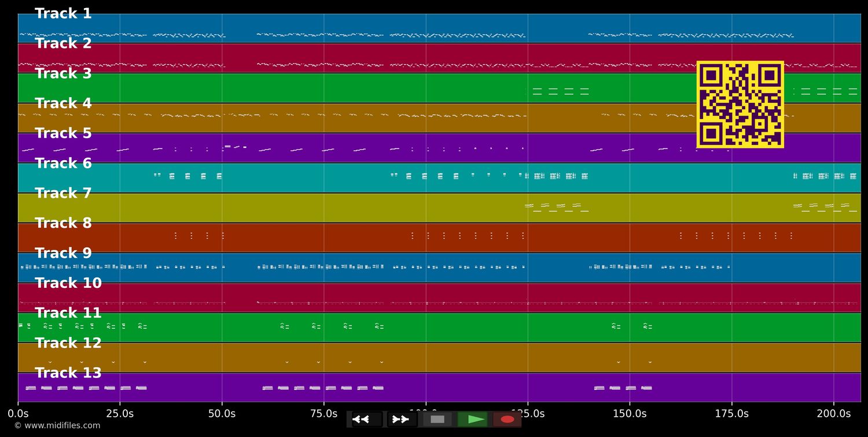
Task: Pick the Track 9 label
Action: click(63, 253)
